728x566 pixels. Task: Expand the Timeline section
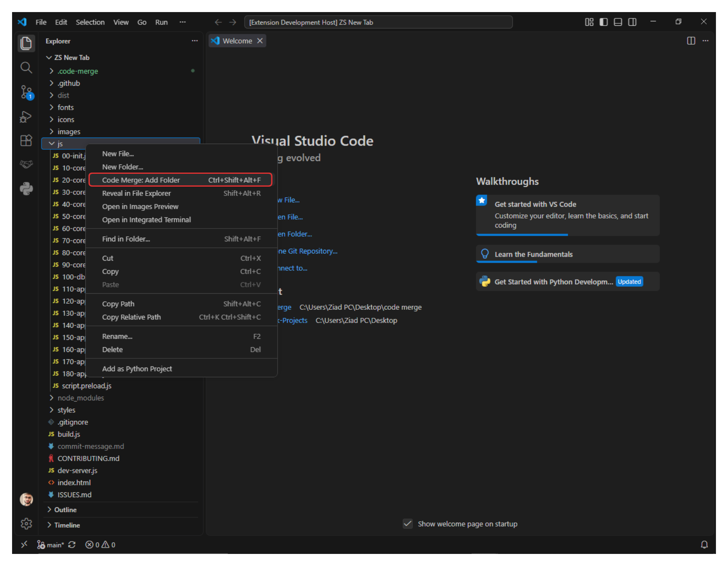coord(121,525)
